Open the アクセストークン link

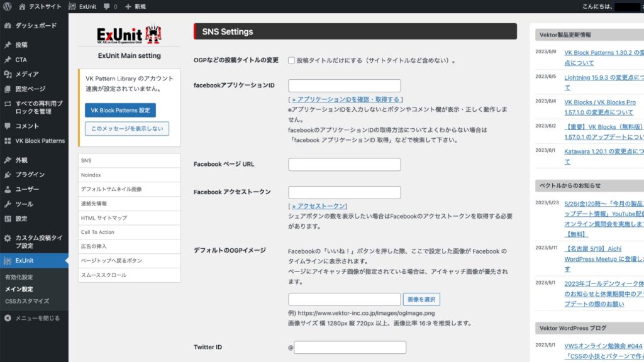319,205
